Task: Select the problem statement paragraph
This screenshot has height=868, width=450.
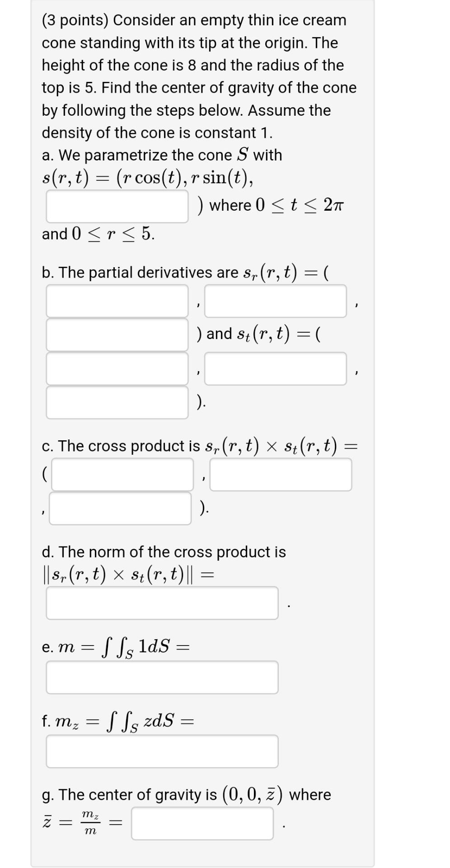Action: (x=199, y=77)
